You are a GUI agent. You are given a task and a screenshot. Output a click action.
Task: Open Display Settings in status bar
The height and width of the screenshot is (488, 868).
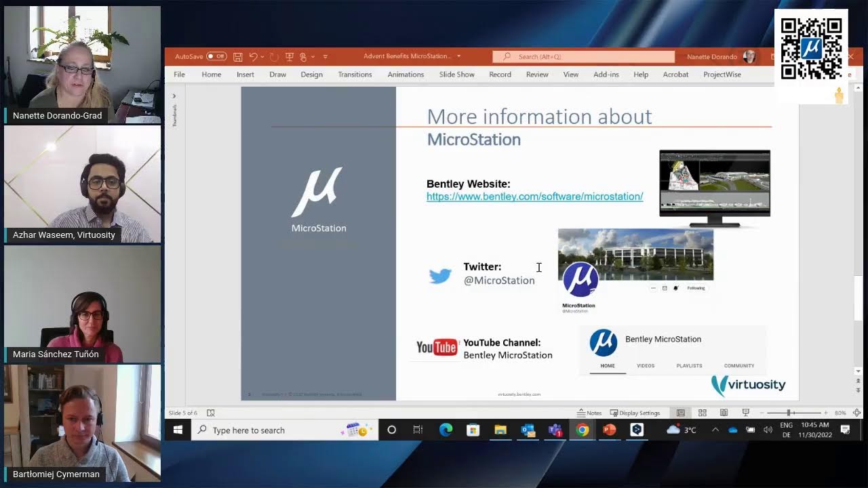(x=635, y=413)
